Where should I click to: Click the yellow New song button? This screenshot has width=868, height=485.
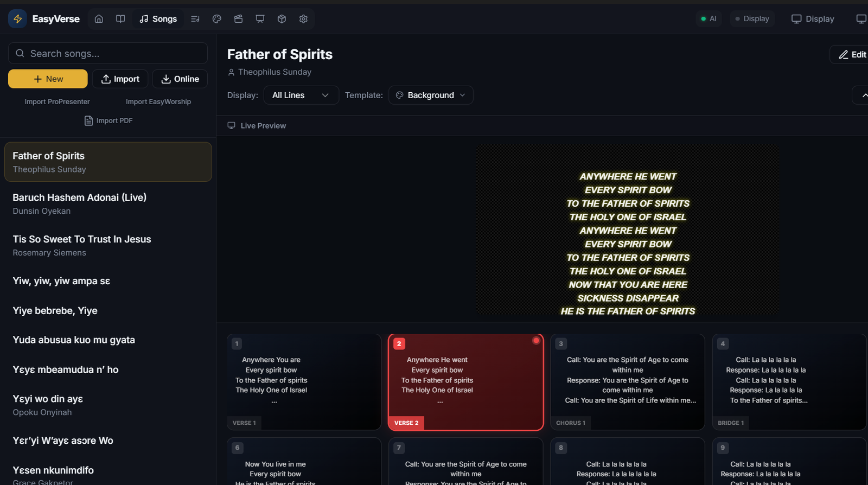point(48,79)
